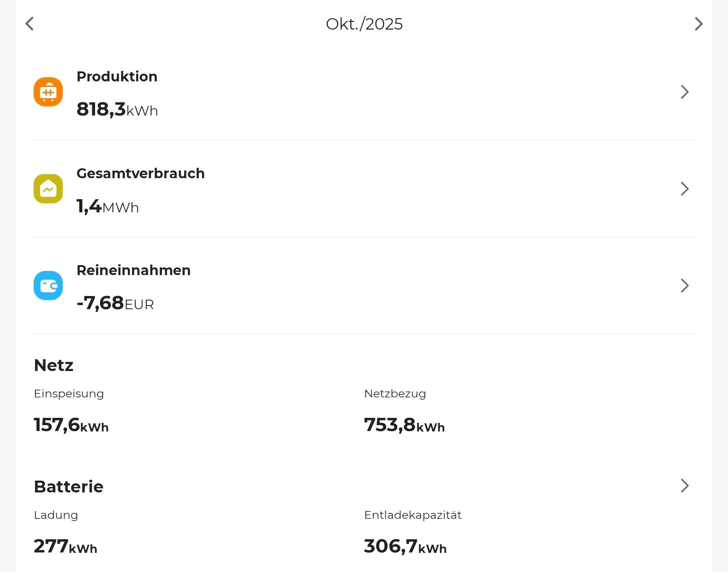This screenshot has width=728, height=572.
Task: Go to the previous month
Action: 30,24
